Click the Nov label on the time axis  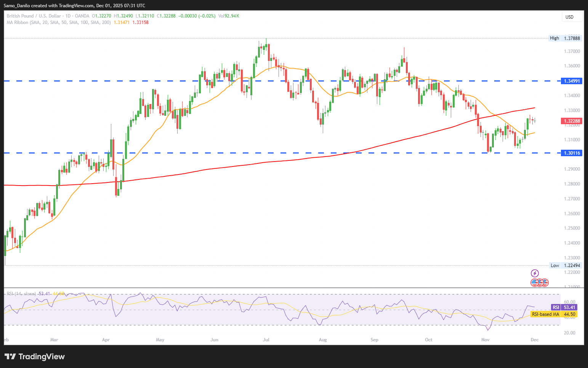[x=485, y=340]
